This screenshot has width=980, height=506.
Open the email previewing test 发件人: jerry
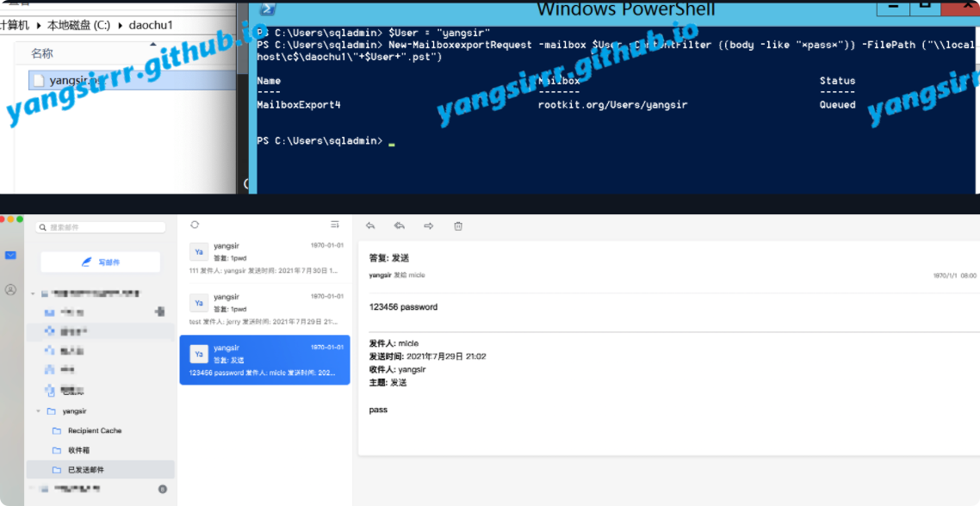click(x=264, y=309)
